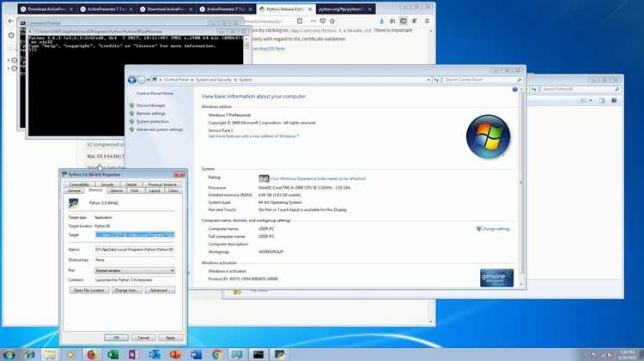Click Windows Experience Index refresh link
Viewport: 644px width, 361px height.
pos(318,178)
